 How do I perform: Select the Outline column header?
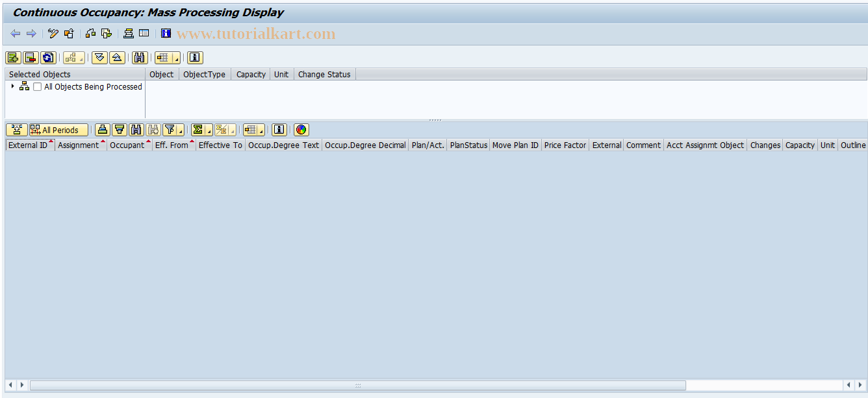click(852, 145)
